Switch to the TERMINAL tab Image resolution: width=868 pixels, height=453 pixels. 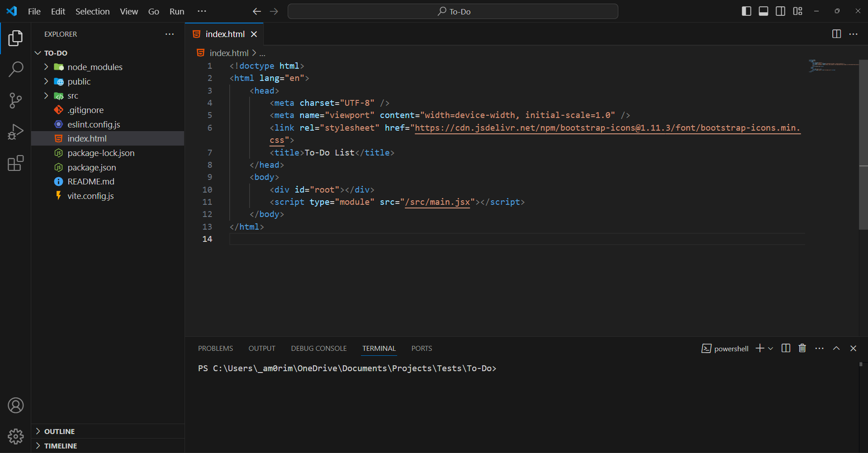coord(379,349)
